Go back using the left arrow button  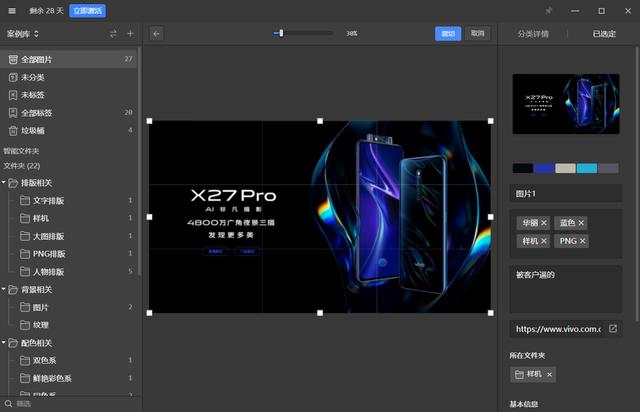156,33
